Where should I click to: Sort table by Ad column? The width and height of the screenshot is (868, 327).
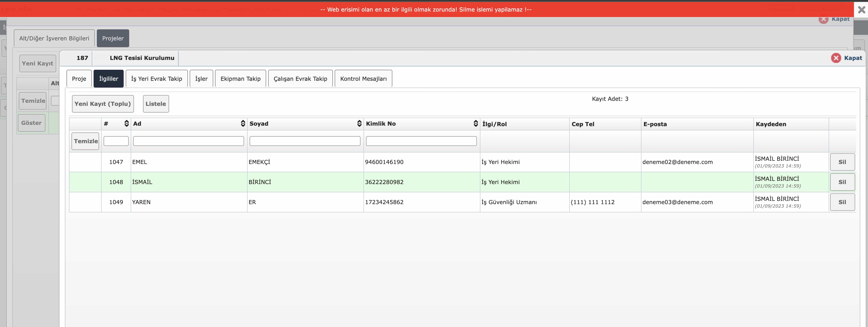click(x=243, y=124)
